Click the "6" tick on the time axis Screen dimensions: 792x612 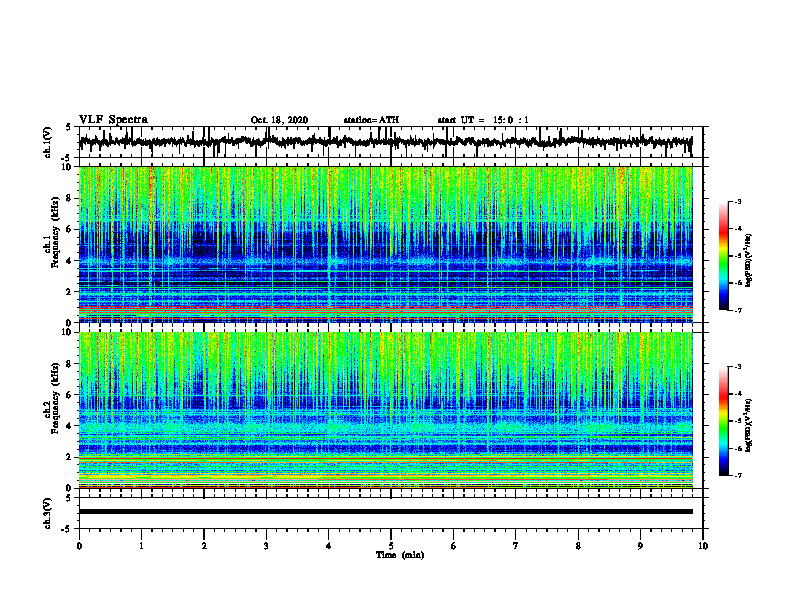pos(454,546)
